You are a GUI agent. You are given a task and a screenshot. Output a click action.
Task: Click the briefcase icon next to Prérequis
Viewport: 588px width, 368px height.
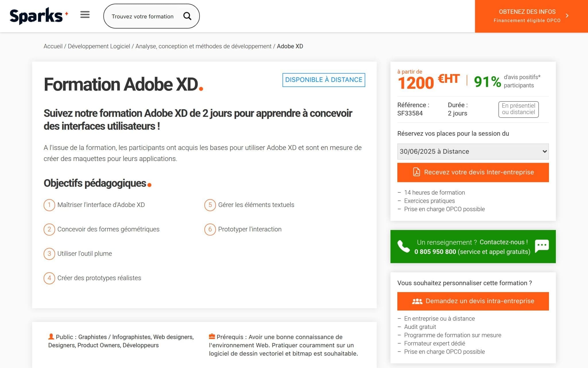click(212, 336)
